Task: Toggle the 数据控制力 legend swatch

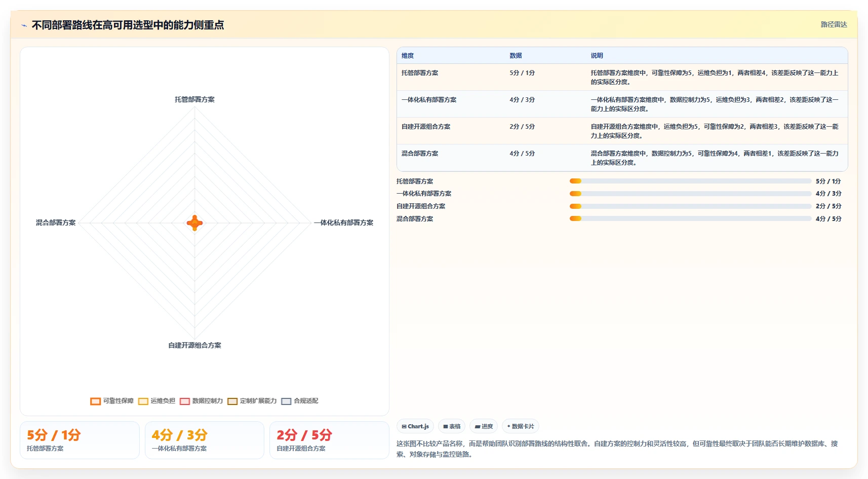Action: [x=185, y=401]
